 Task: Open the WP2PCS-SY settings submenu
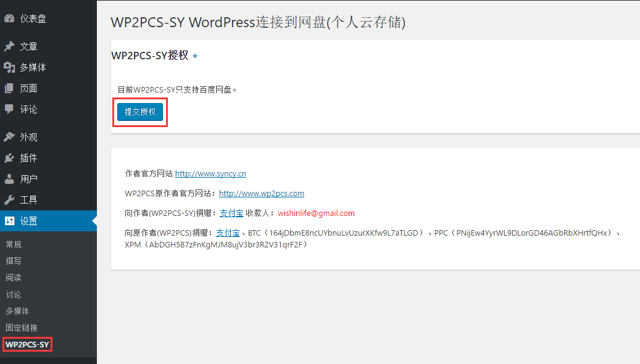[27, 344]
